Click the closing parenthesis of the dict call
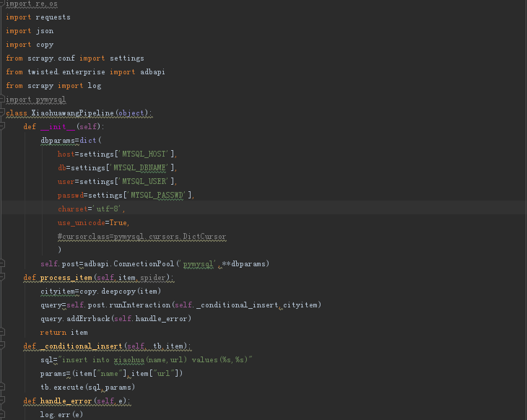Viewport: 527px width, 420px height. click(59, 250)
